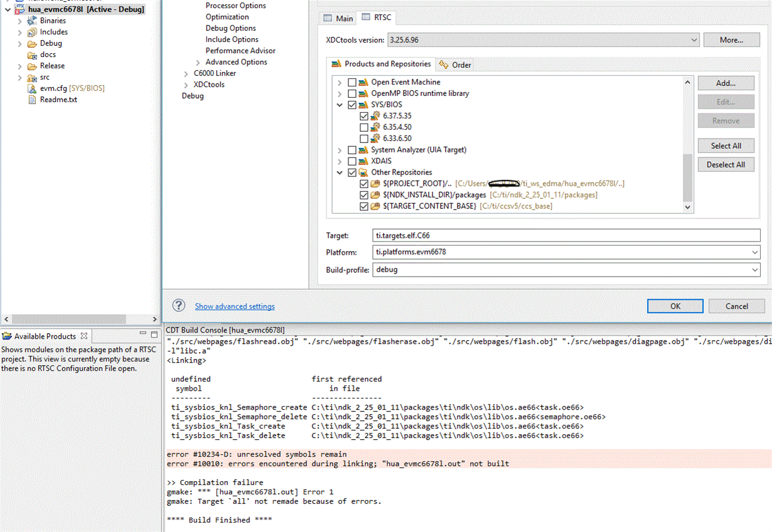The height and width of the screenshot is (532, 772).
Task: Select Debug Options in settings tree
Action: coord(230,28)
